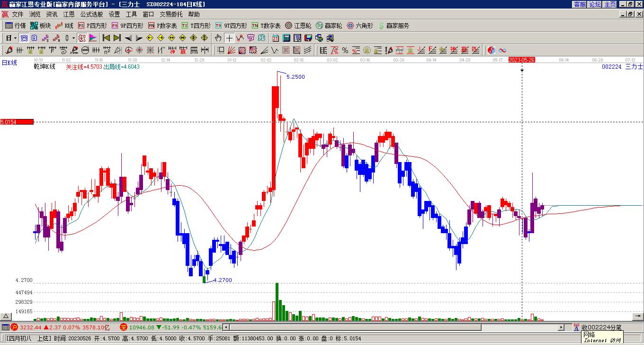Open the T四方形 tool
The image size is (644, 345).
[196, 26]
